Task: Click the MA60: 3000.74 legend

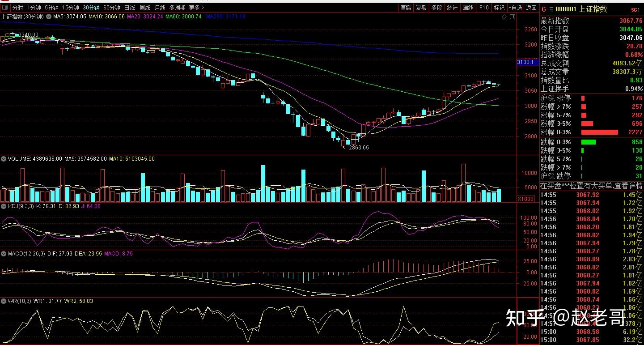Action: (183, 17)
